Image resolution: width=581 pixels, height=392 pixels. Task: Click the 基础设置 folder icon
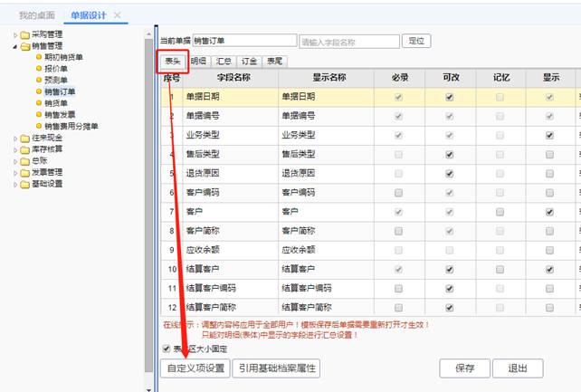[x=25, y=185]
